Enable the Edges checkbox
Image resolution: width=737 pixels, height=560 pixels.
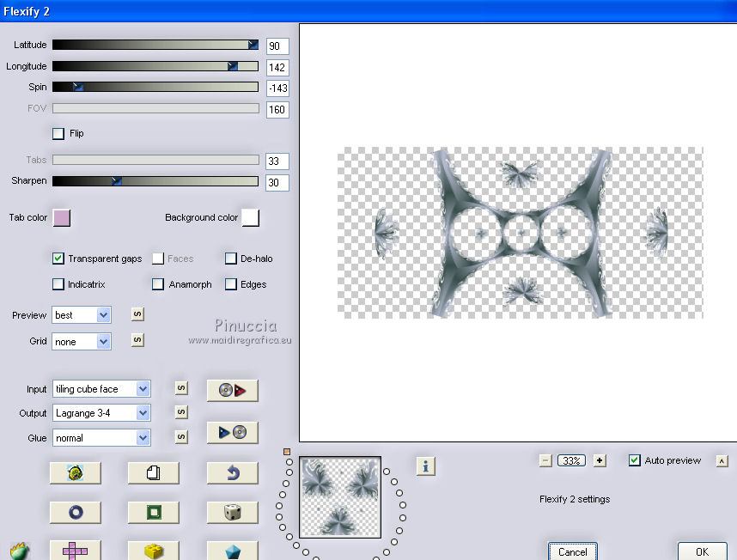(x=231, y=284)
